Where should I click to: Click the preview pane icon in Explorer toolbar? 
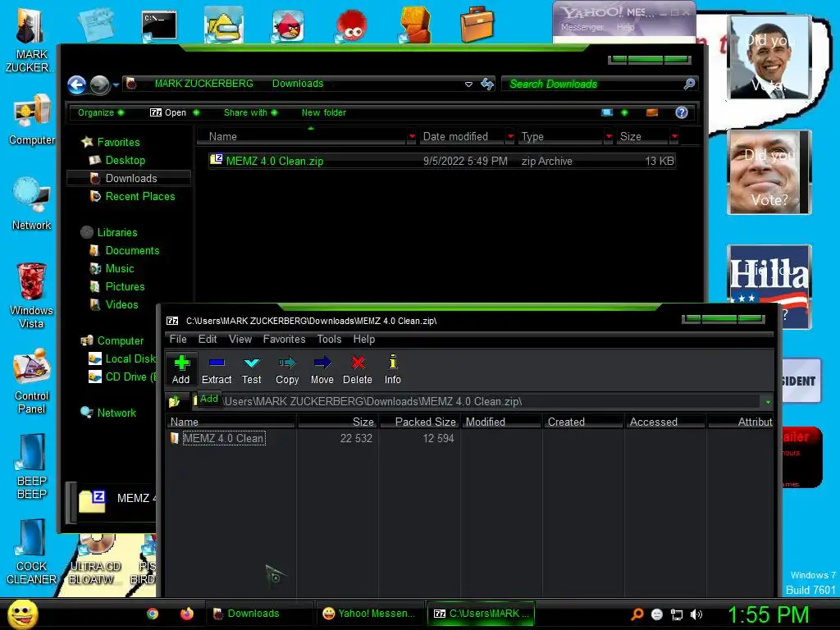(x=652, y=112)
